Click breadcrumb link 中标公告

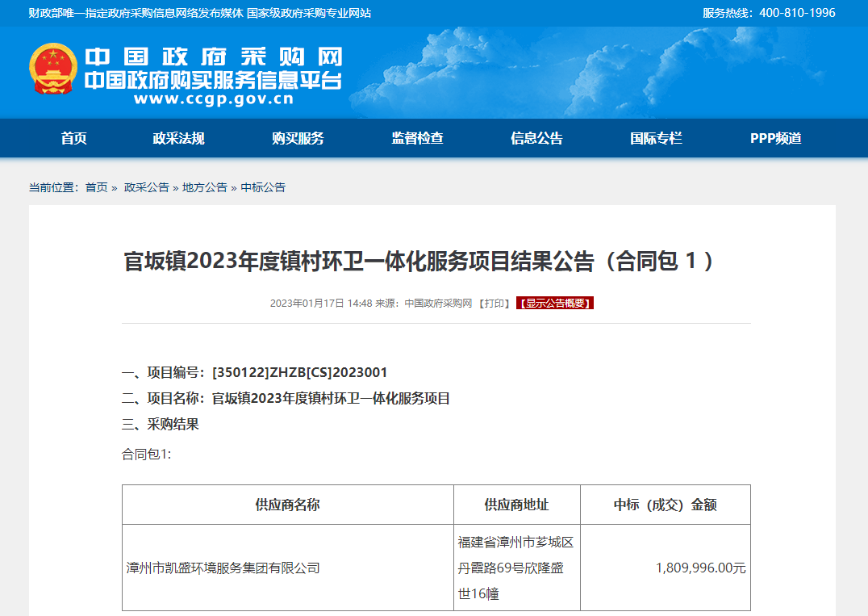click(263, 187)
